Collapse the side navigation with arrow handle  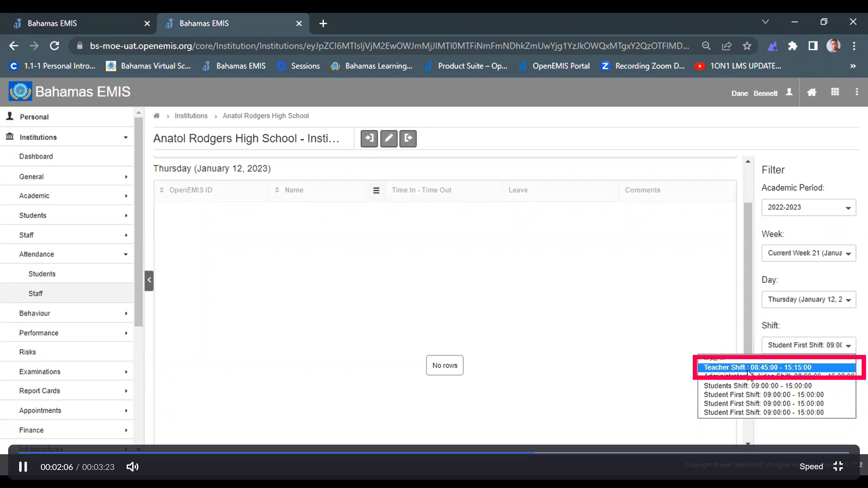click(x=149, y=281)
